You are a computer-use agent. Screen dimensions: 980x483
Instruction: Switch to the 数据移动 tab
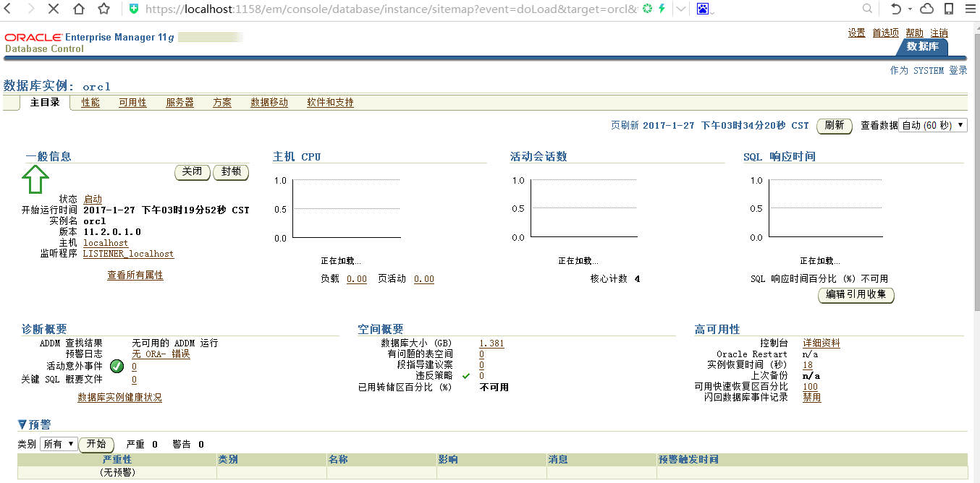269,103
